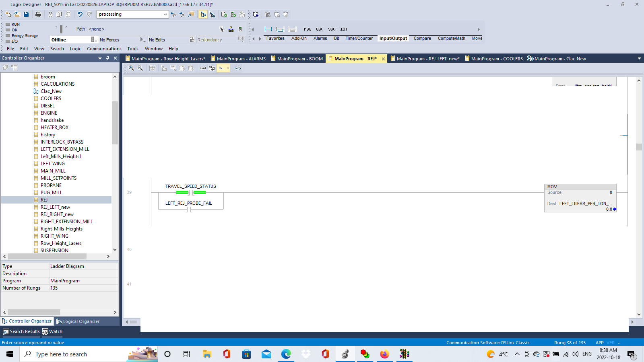
Task: Insert the MSG instruction
Action: tap(308, 29)
